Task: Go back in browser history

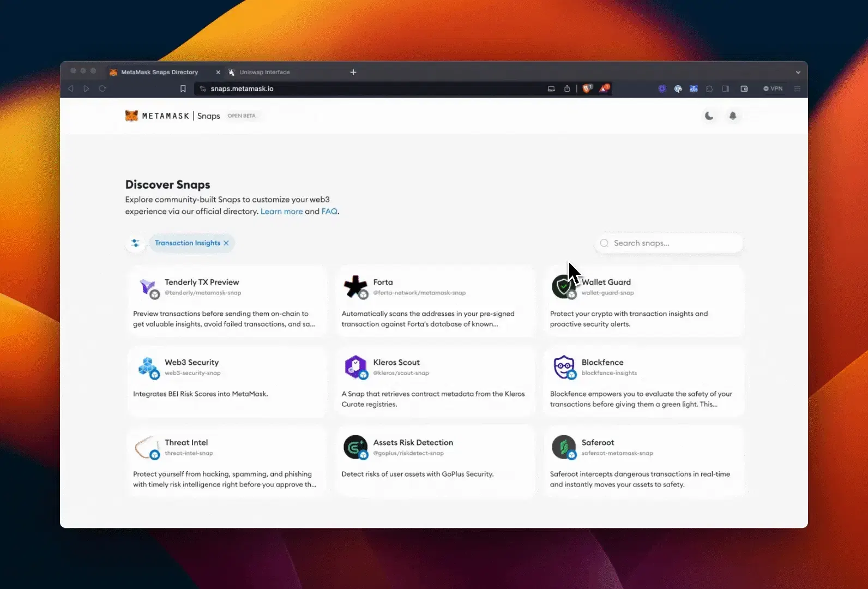Action: pyautogui.click(x=71, y=89)
